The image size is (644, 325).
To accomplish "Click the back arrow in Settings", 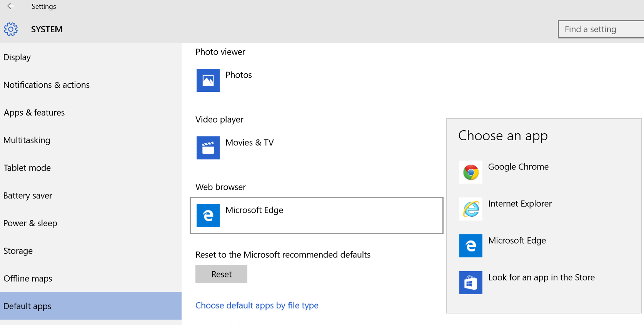I will (11, 6).
